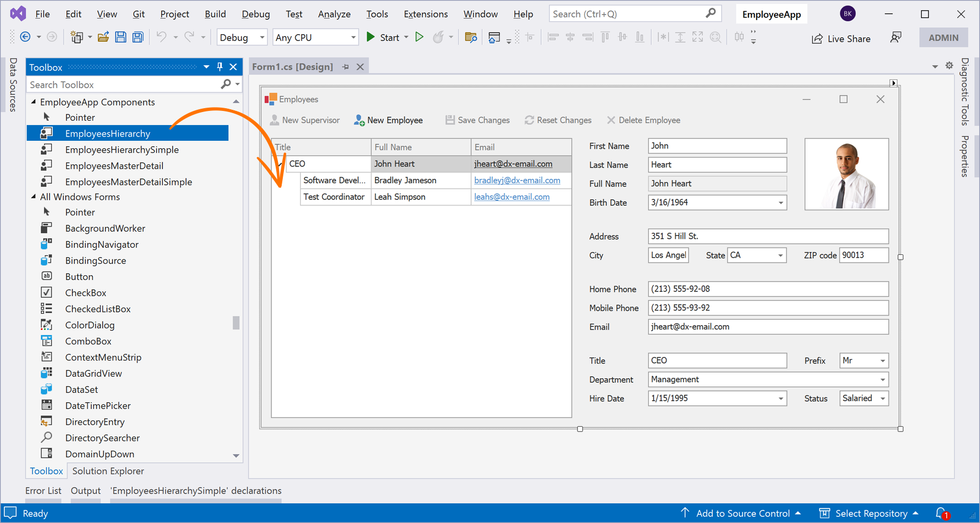Click the New Employee button

click(x=388, y=120)
